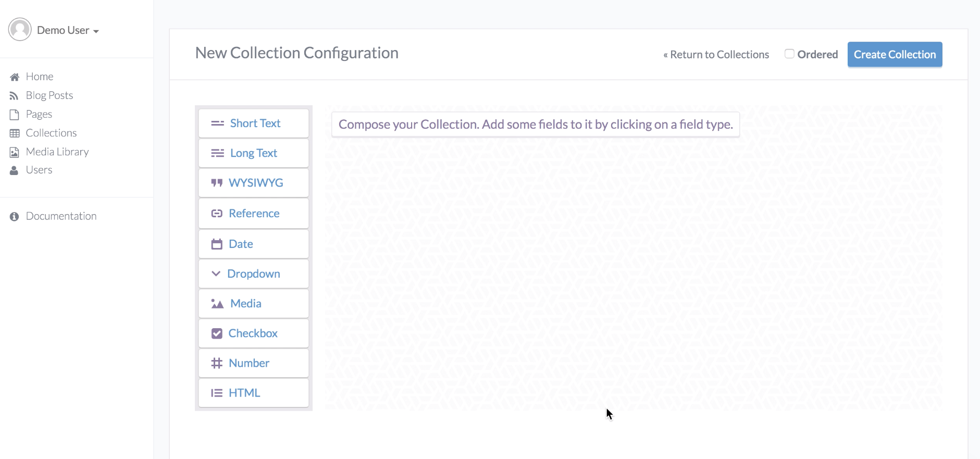Screen dimensions: 980x459
Task: Enable the Ordered checkbox
Action: [789, 54]
